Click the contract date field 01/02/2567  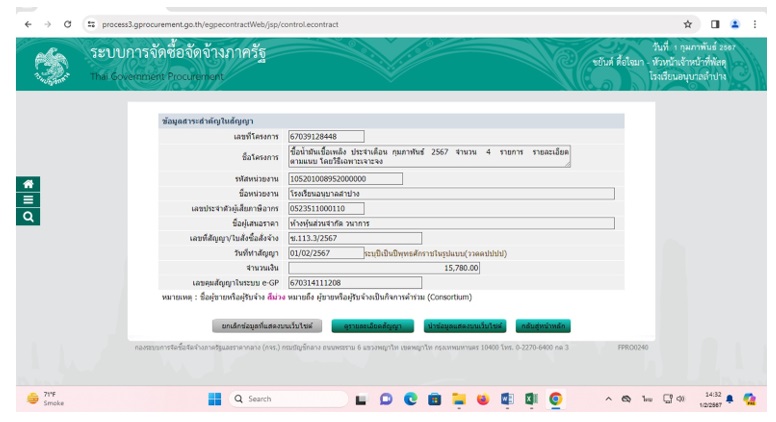click(326, 253)
